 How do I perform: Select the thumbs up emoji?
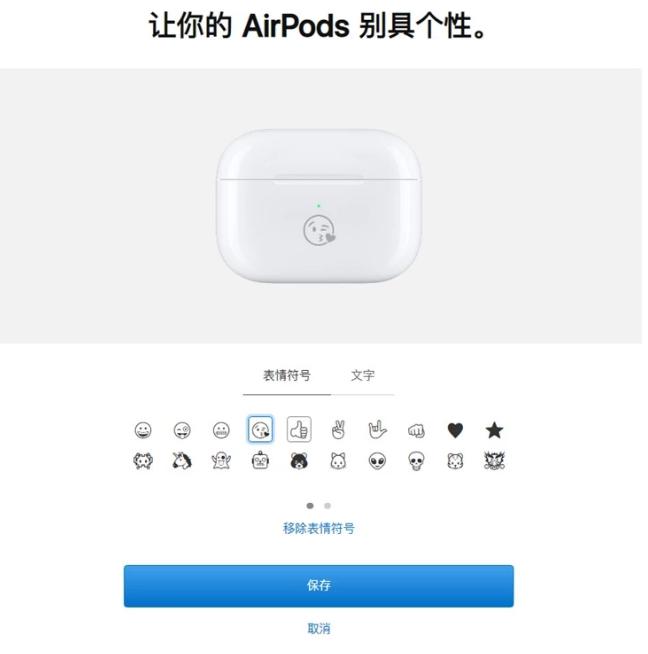coord(299,429)
